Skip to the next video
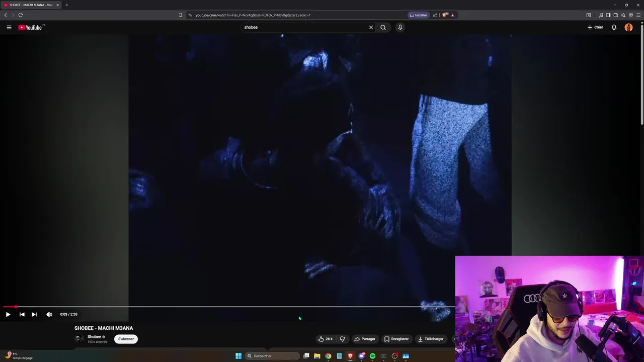The height and width of the screenshot is (362, 644). (34, 314)
